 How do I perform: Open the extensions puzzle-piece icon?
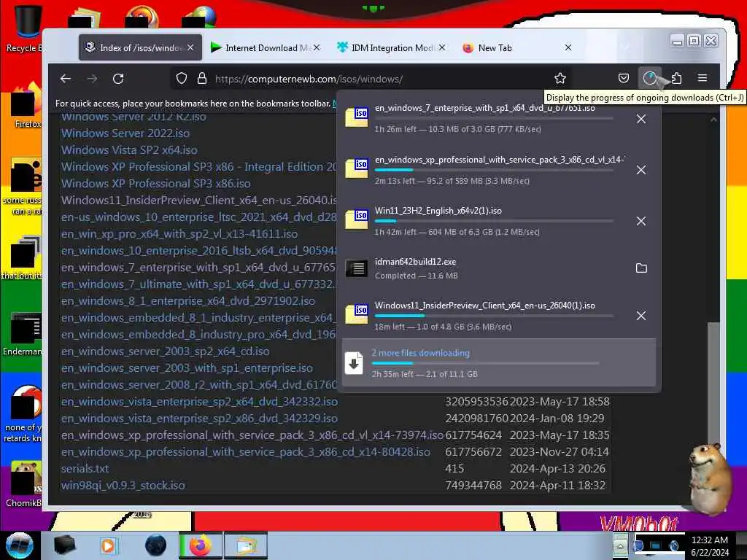[x=676, y=78]
